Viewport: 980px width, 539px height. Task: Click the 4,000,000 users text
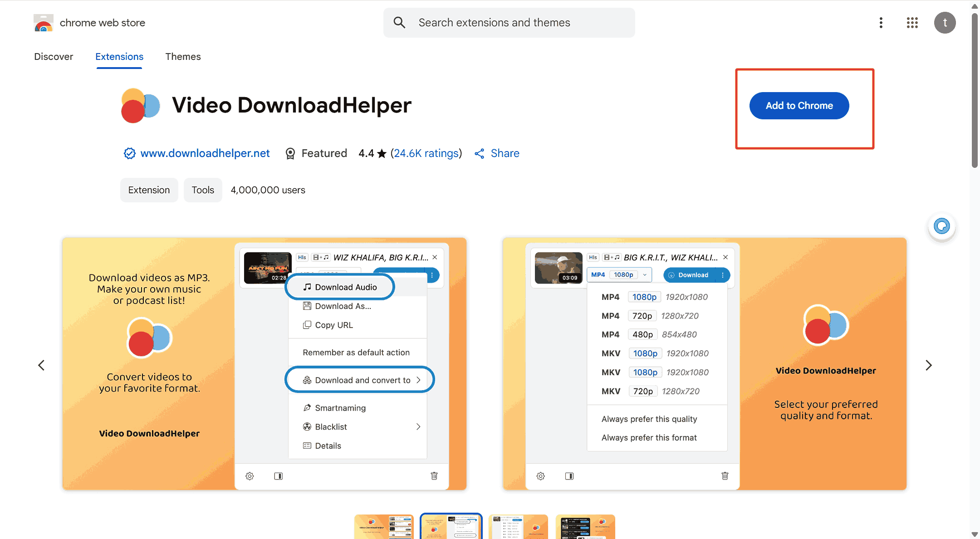(x=268, y=190)
